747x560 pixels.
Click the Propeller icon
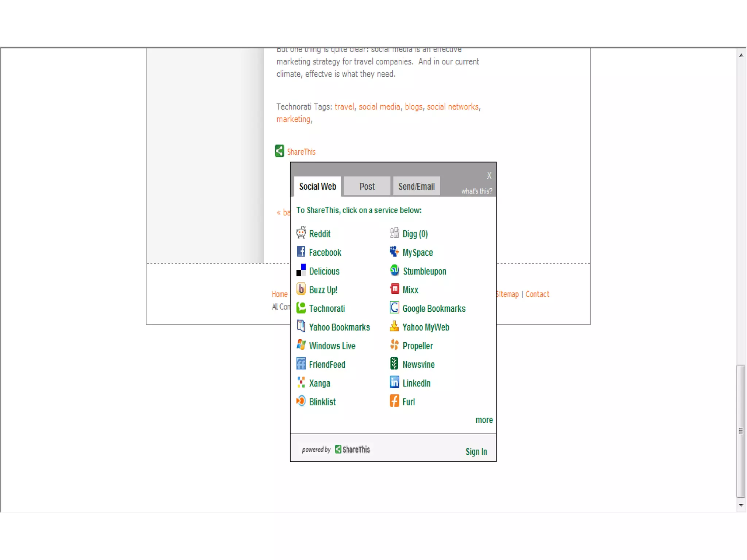pos(394,345)
